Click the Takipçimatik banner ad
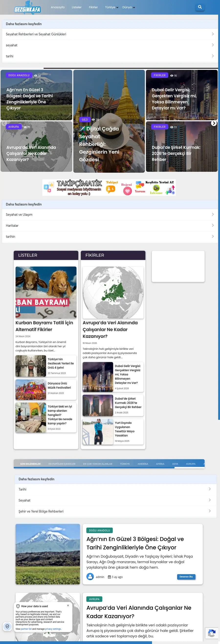The width and height of the screenshot is (220, 644). click(x=109, y=187)
